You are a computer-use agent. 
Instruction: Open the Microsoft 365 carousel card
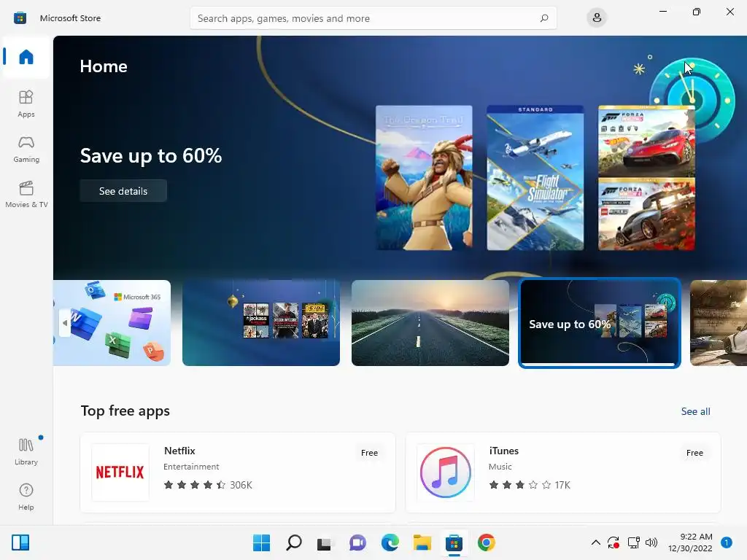point(112,323)
